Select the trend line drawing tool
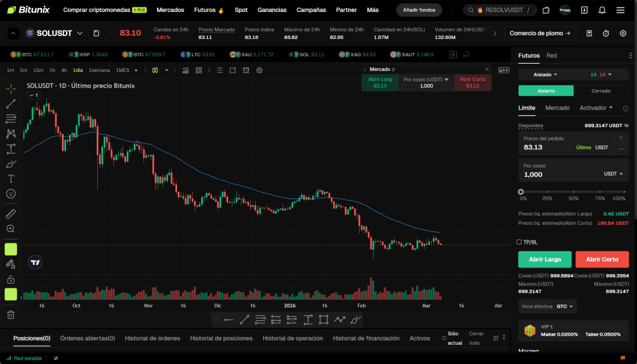The image size is (637, 364). [11, 104]
